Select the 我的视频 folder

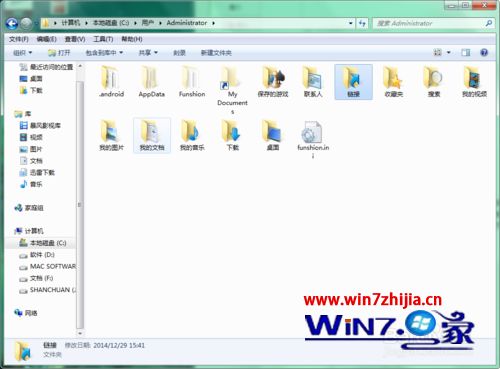(x=474, y=82)
